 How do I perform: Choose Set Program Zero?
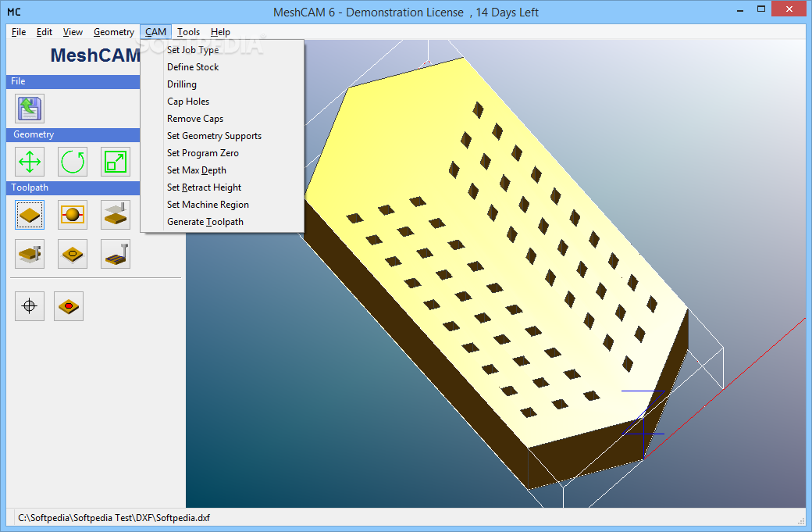coord(222,153)
